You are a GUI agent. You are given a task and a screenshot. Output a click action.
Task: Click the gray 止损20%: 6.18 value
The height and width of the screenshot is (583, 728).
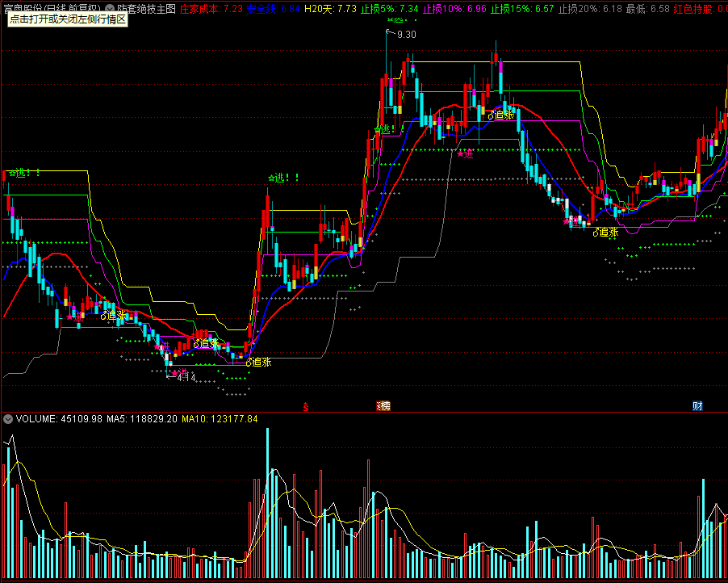click(x=590, y=8)
